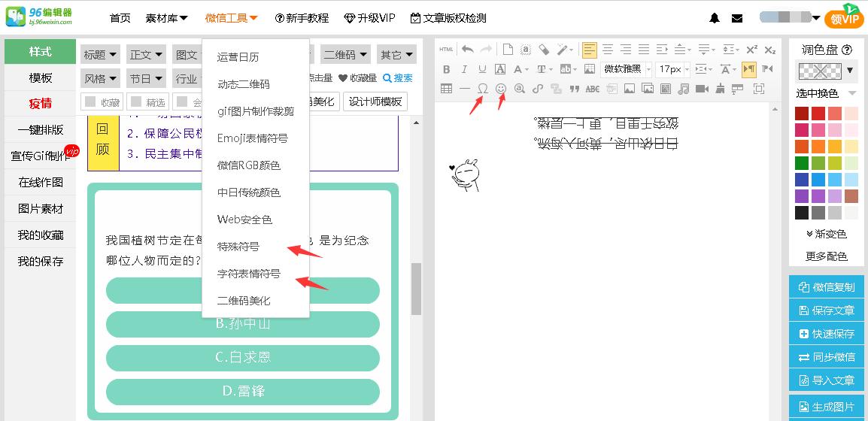Screen dimensions: 868x421
Task: Apply superscript formatting
Action: tap(751, 50)
